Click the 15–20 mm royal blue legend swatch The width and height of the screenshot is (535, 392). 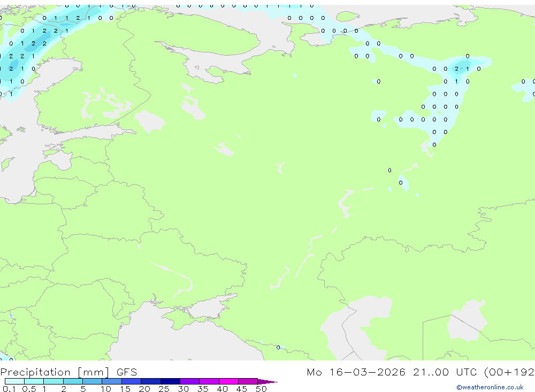click(132, 381)
